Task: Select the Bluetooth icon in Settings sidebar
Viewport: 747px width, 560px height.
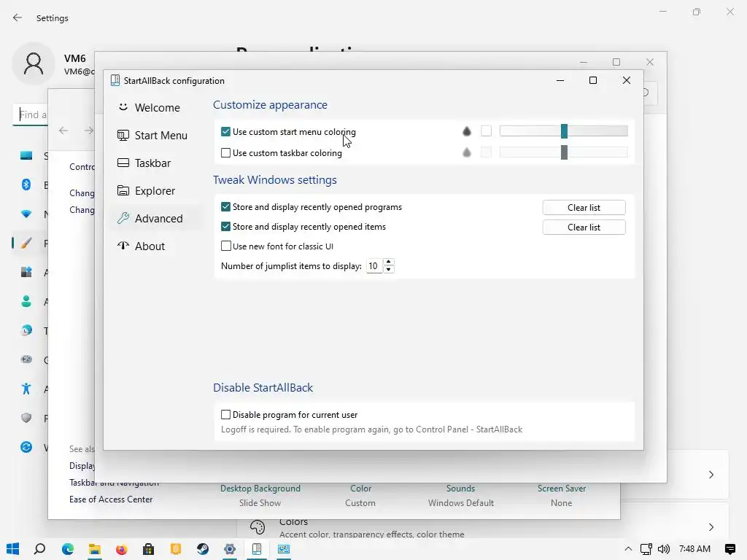Action: (26, 184)
